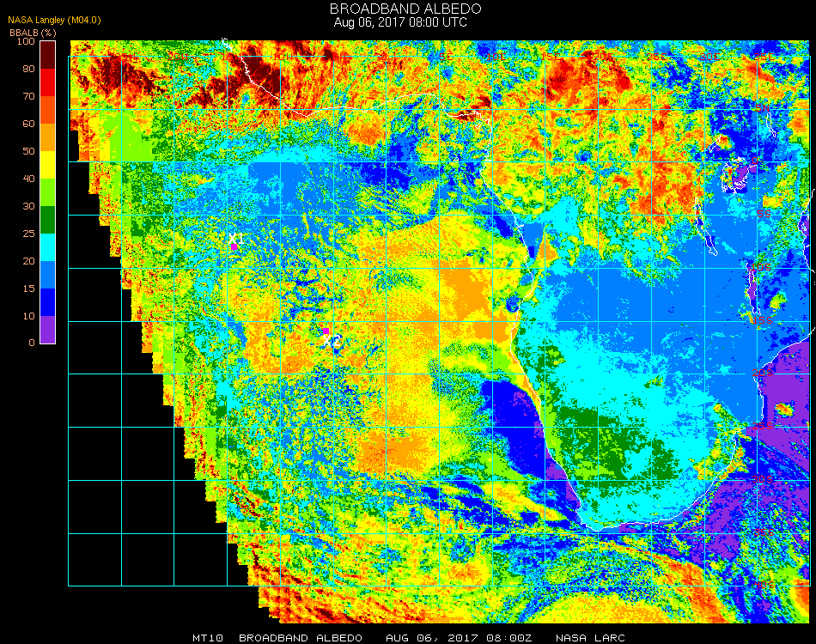The image size is (816, 644).
Task: Click the 20S latitude label
Action: (x=763, y=373)
